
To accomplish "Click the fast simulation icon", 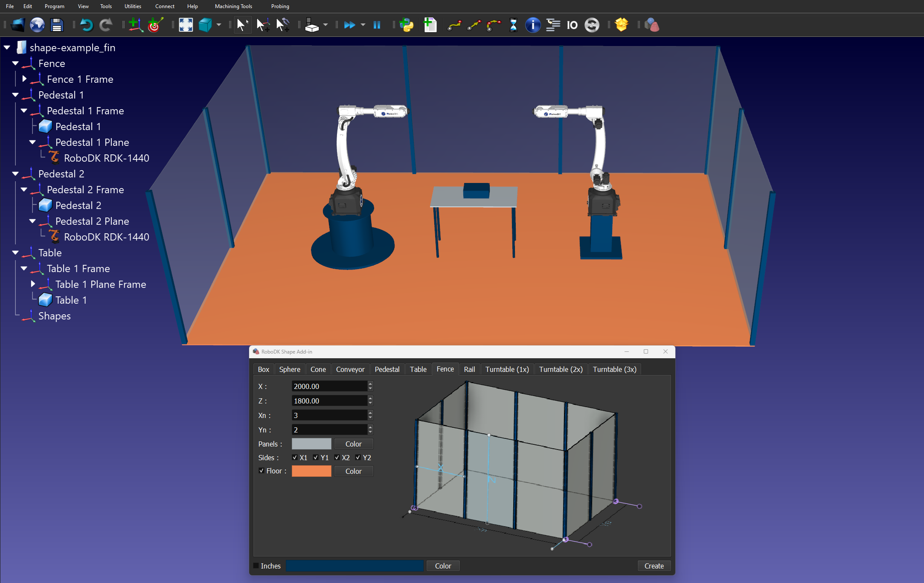I will tap(350, 25).
